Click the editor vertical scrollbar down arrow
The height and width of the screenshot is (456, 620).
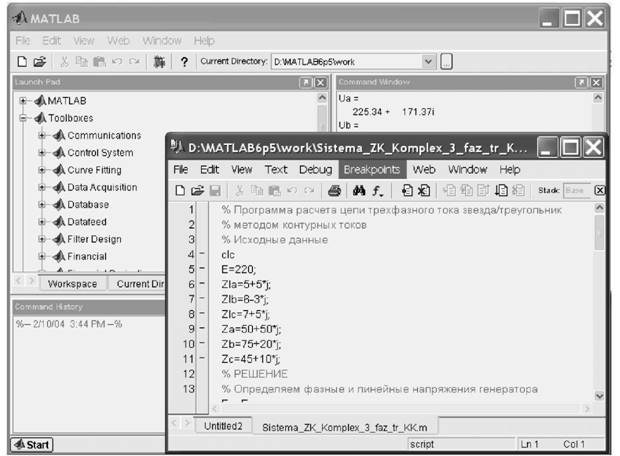click(599, 395)
